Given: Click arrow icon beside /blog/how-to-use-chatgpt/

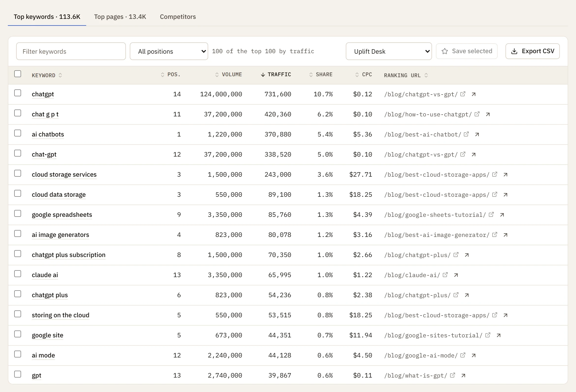Looking at the screenshot, I should pyautogui.click(x=488, y=114).
